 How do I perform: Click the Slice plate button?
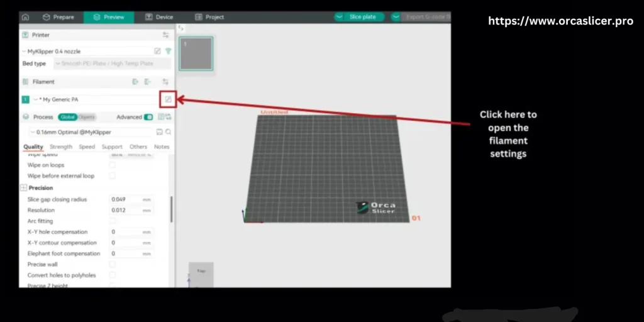pyautogui.click(x=363, y=17)
